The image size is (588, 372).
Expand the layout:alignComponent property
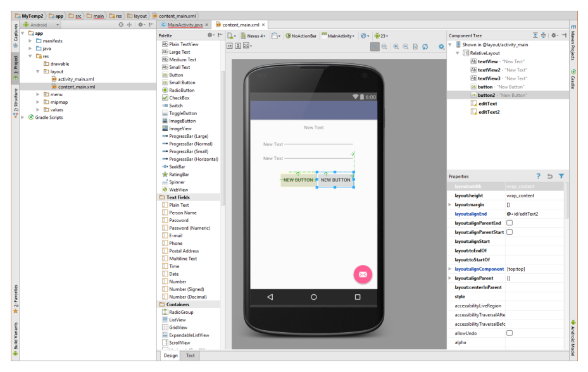450,269
